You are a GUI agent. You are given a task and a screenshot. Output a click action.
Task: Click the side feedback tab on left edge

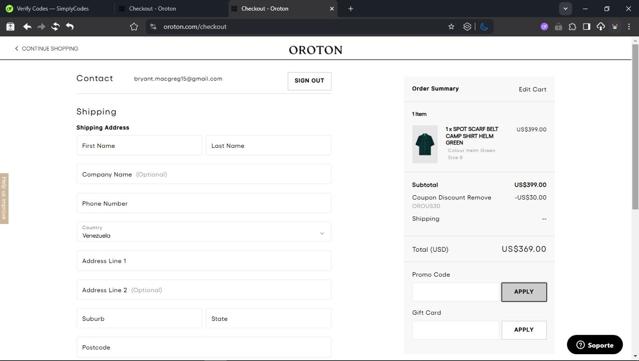tap(4, 198)
